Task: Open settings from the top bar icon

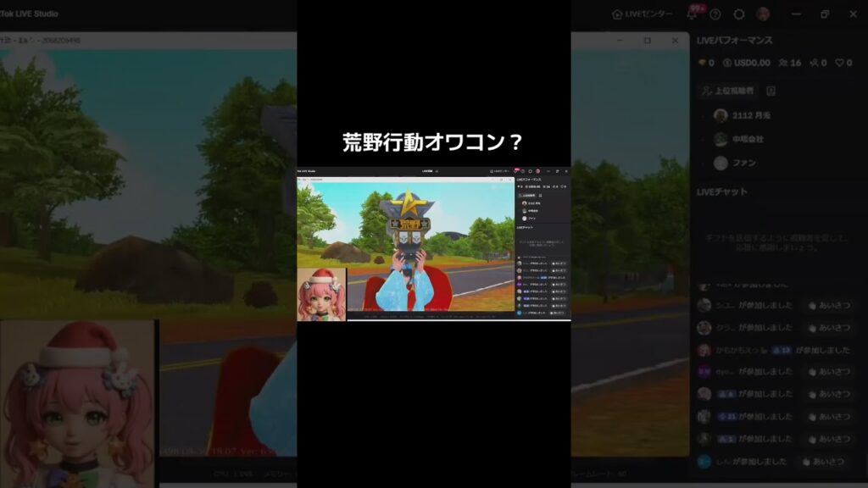Action: point(739,14)
